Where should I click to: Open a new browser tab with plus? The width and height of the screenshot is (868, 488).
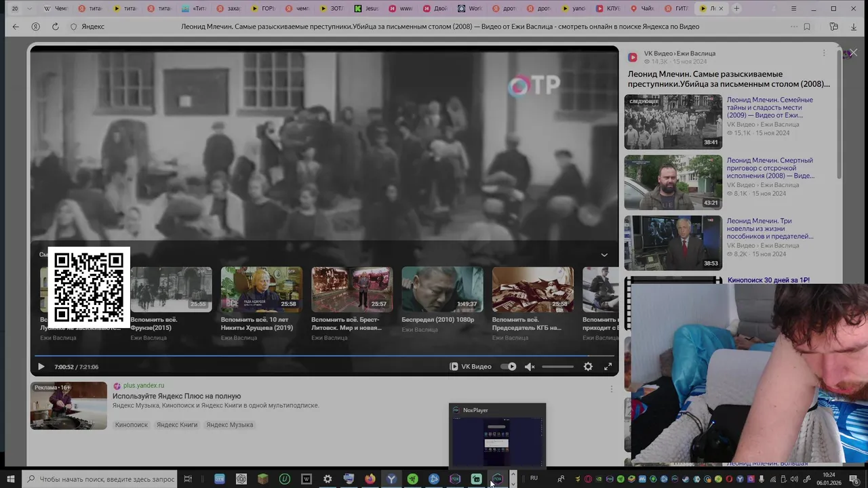[737, 9]
